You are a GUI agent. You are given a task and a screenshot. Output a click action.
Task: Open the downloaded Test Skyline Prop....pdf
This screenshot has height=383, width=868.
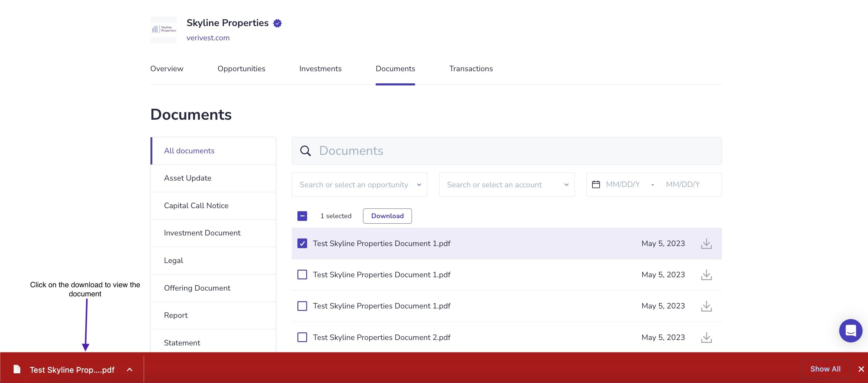pyautogui.click(x=72, y=370)
